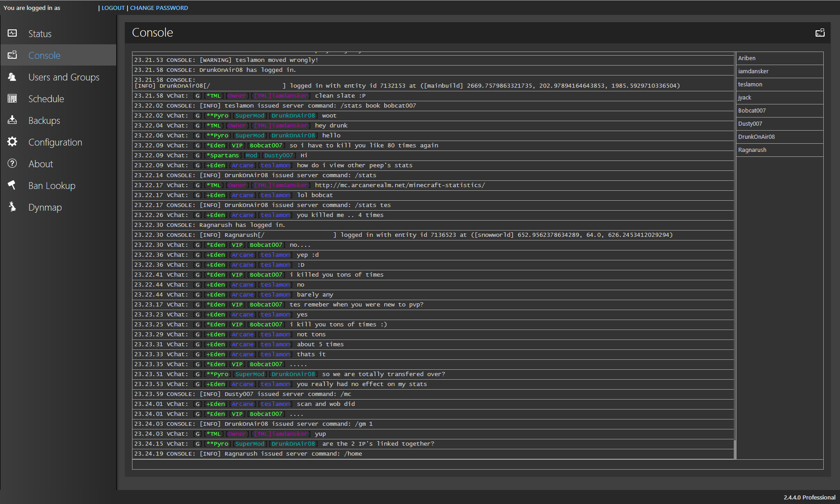Open the Status page
This screenshot has height=504, width=840.
(58, 33)
